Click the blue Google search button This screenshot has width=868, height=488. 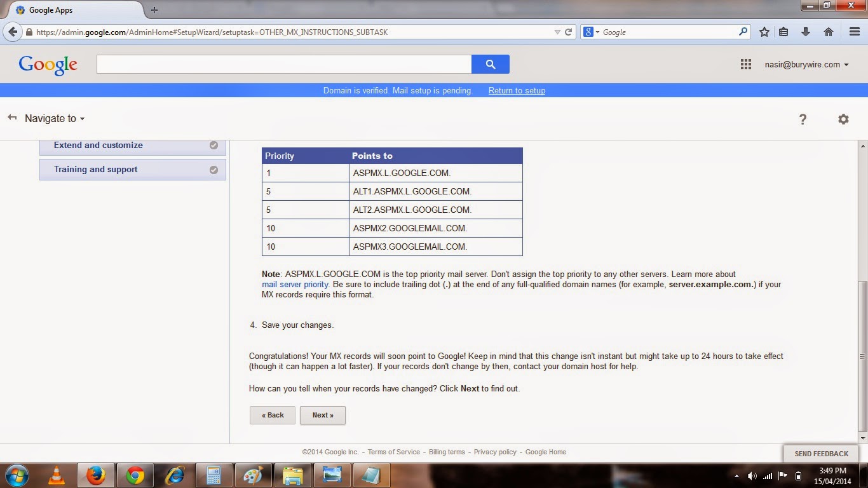coord(490,64)
